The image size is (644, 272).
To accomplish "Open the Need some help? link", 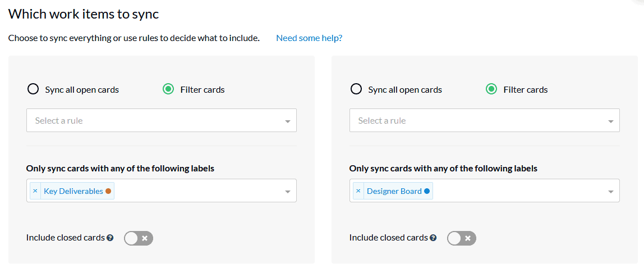I will [x=309, y=38].
